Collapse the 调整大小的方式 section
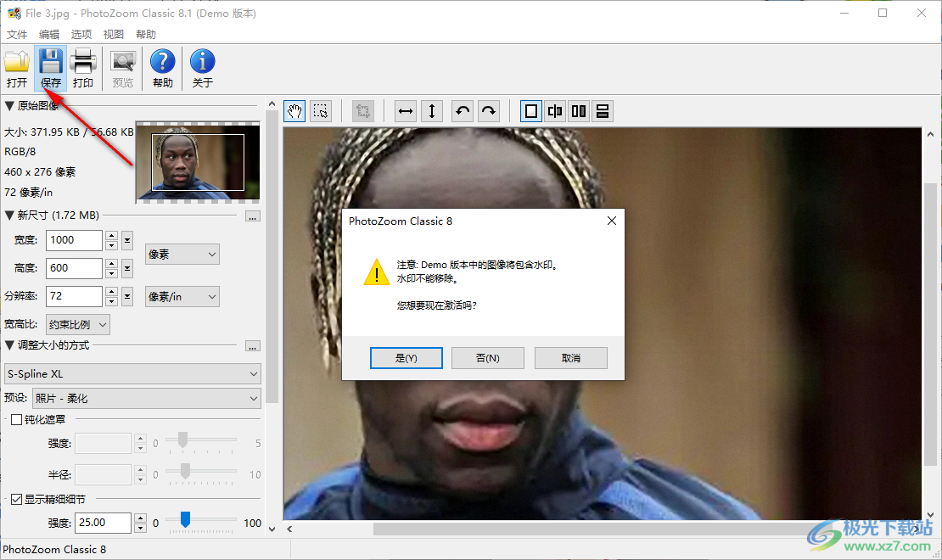942x560 pixels. (x=9, y=344)
